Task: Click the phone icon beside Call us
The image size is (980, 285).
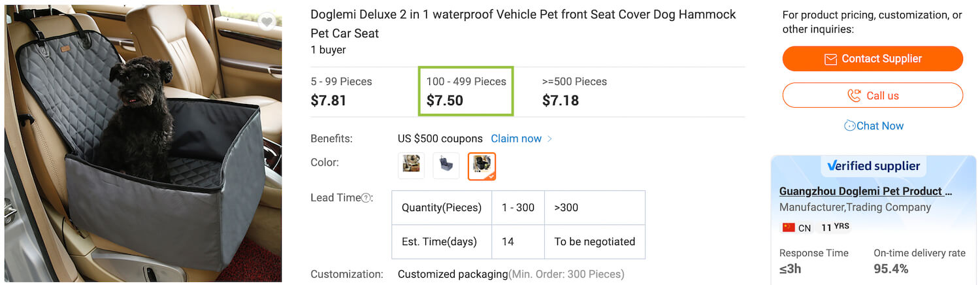Action: pos(854,95)
